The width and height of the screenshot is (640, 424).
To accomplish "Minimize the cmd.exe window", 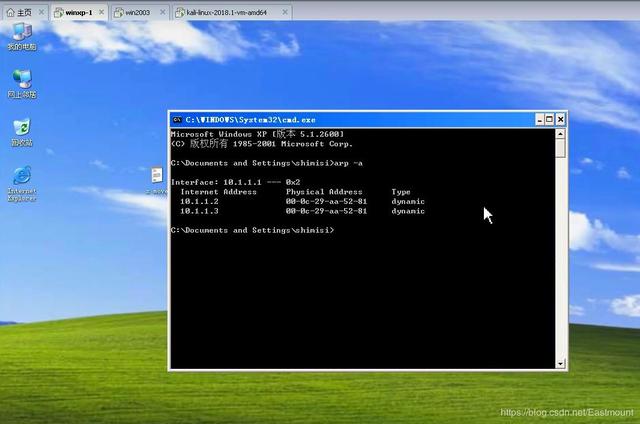I will (x=540, y=120).
